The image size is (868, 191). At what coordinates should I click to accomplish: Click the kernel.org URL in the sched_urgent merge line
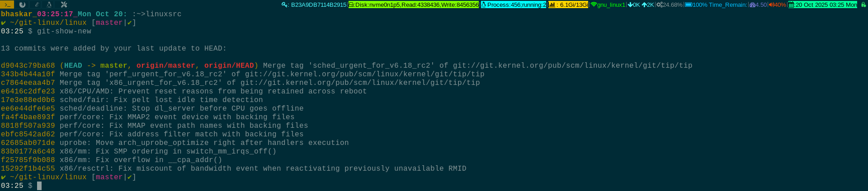click(x=572, y=65)
